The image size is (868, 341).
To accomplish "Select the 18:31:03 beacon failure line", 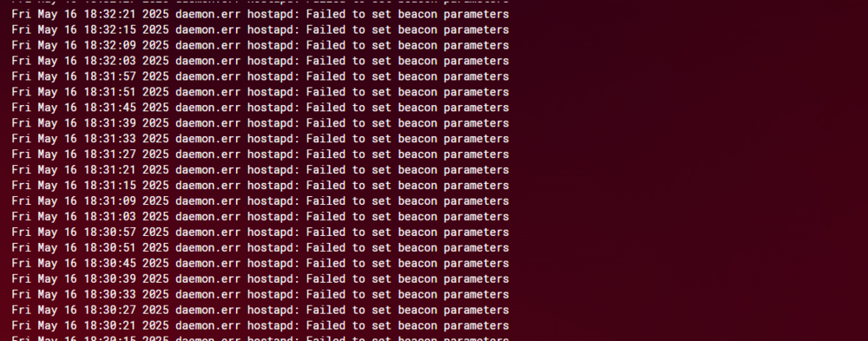I will 260,216.
